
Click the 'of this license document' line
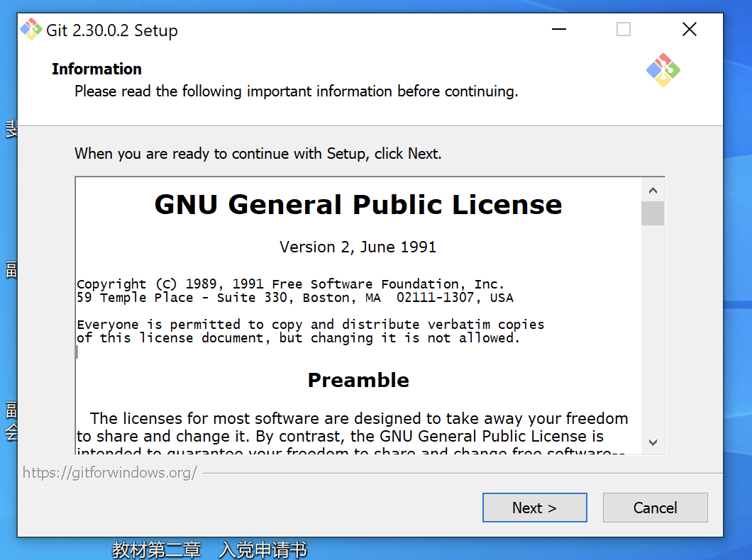pos(298,337)
